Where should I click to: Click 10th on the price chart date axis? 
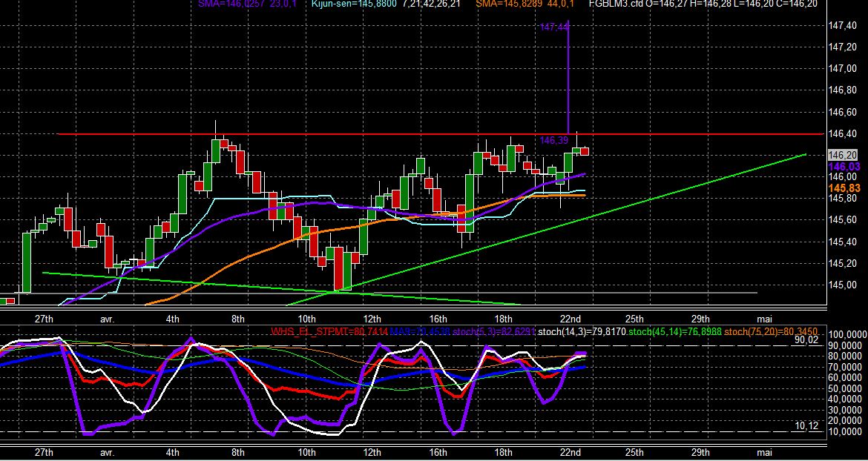(306, 319)
